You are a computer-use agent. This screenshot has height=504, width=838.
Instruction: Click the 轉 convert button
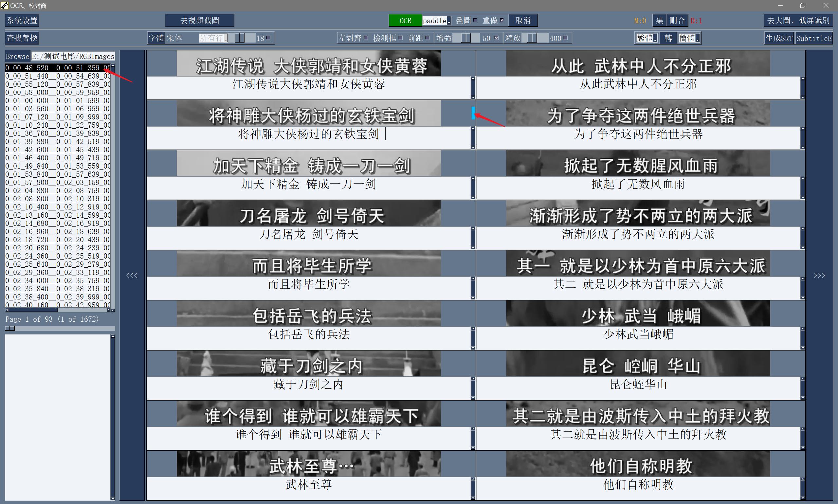[667, 38]
